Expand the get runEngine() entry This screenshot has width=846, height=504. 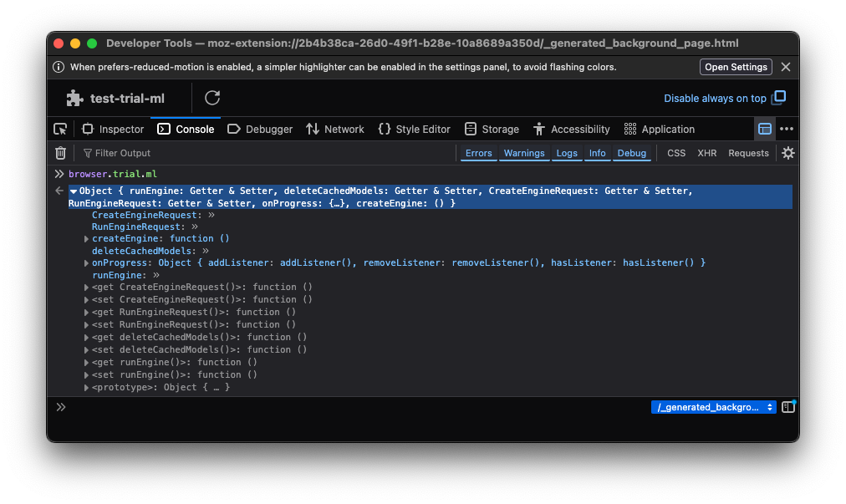pyautogui.click(x=86, y=362)
